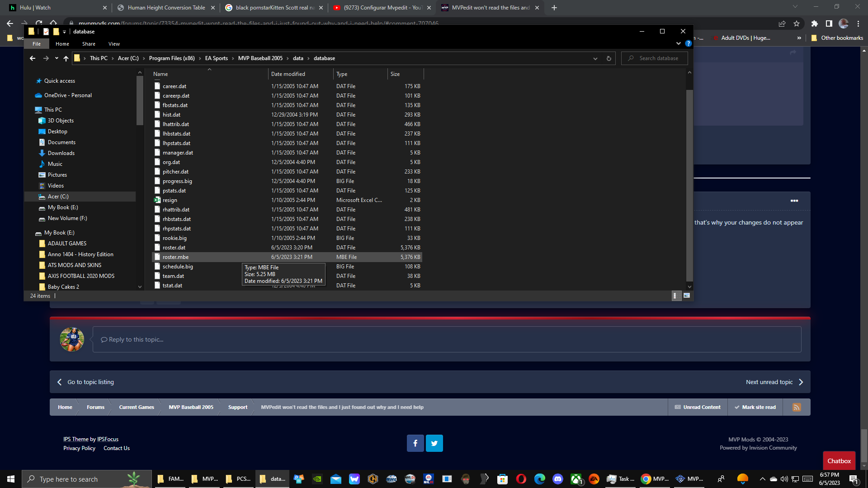Bookmark this page star icon
Image resolution: width=868 pixels, height=488 pixels.
tap(797, 23)
